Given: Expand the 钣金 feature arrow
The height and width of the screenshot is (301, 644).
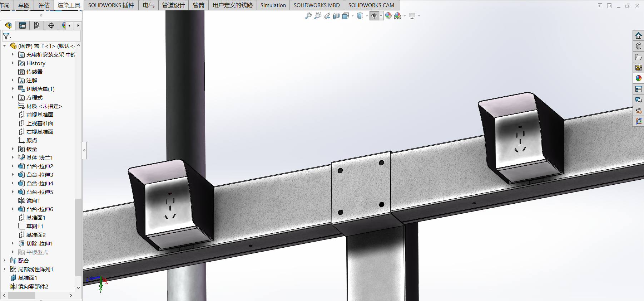Looking at the screenshot, I should tap(13, 149).
